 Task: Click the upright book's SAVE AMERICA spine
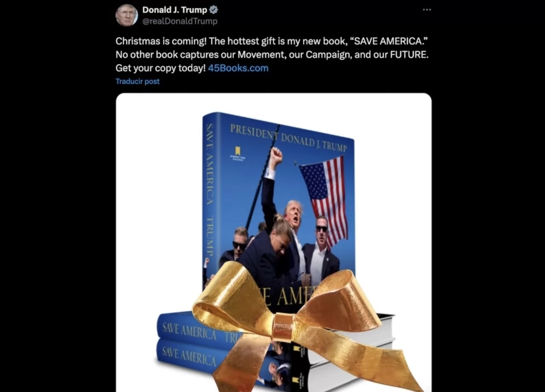(210, 189)
